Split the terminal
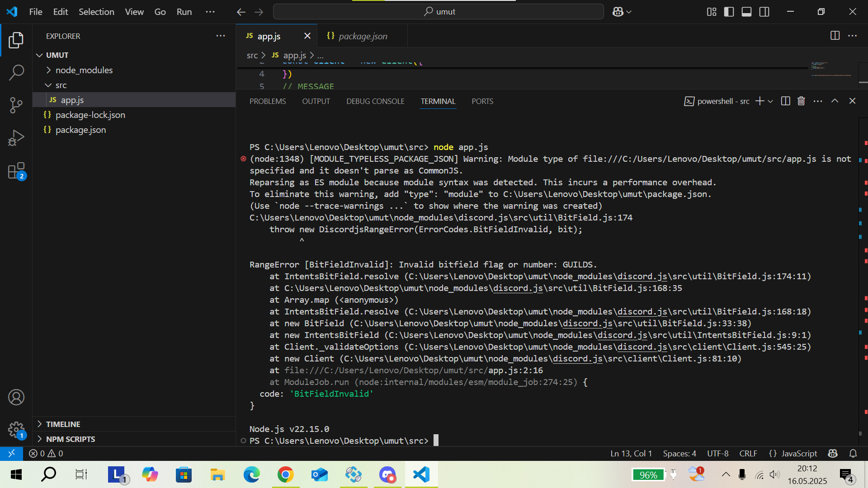The width and height of the screenshot is (868, 488). pyautogui.click(x=786, y=101)
